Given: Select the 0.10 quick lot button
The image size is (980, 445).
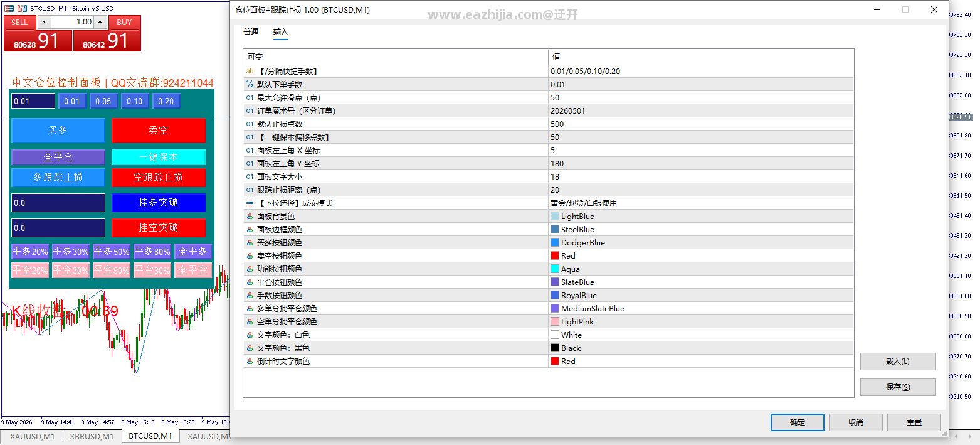Looking at the screenshot, I should [135, 101].
